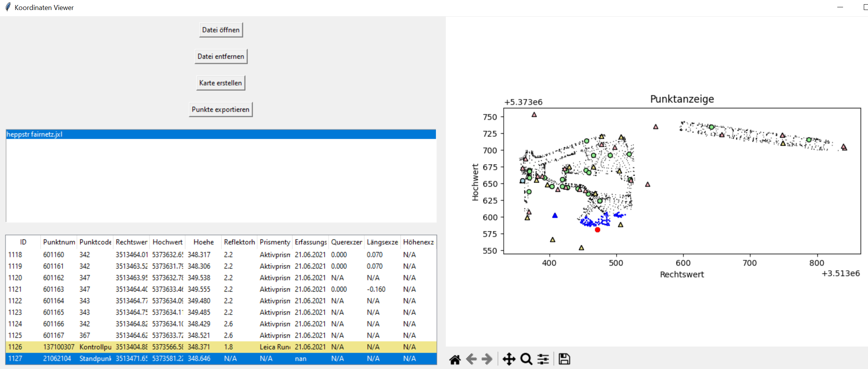The image size is (868, 369).
Task: Click point number 137100307 cell
Action: click(x=59, y=347)
